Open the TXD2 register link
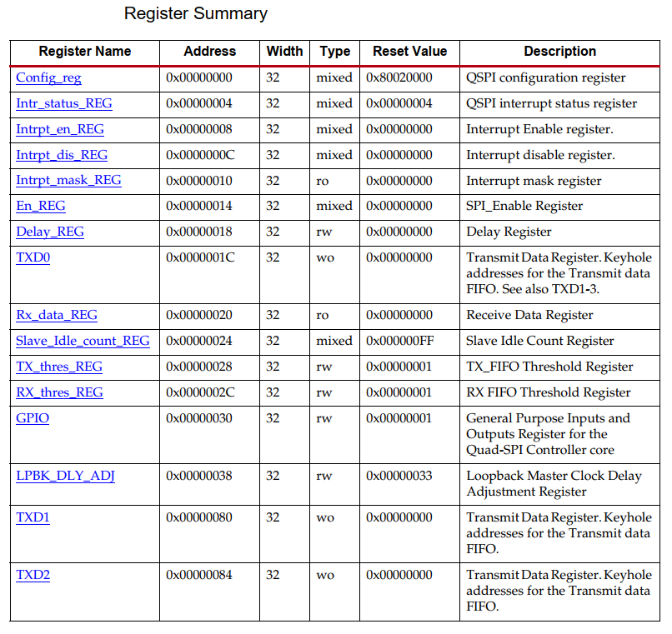This screenshot has height=634, width=672. pos(33,575)
